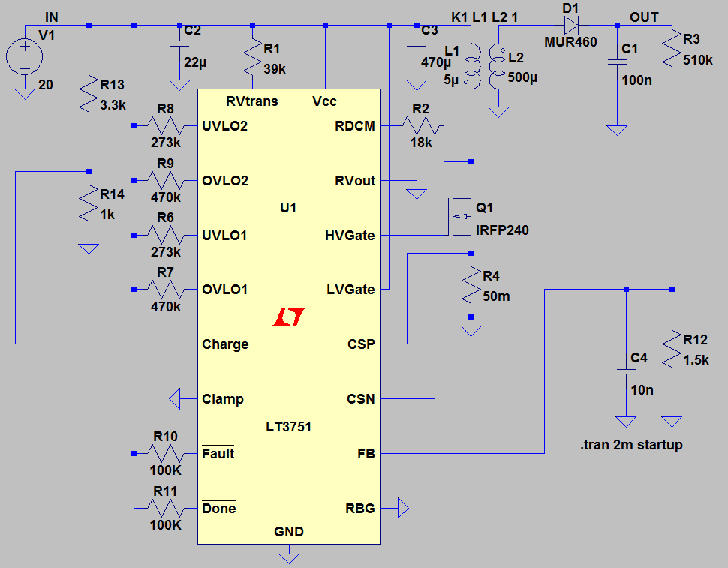Click the ground symbol at RVout
The image size is (728, 568).
(x=417, y=194)
